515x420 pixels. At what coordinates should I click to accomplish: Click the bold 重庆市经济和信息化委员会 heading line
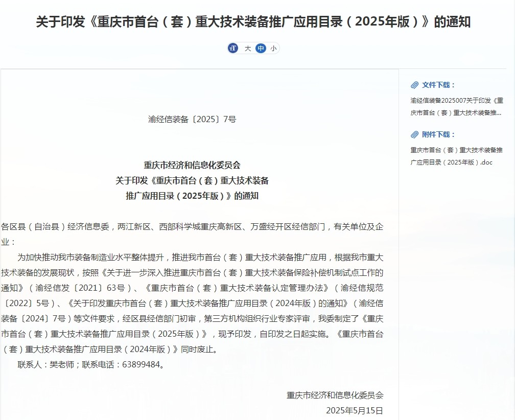pyautogui.click(x=192, y=165)
